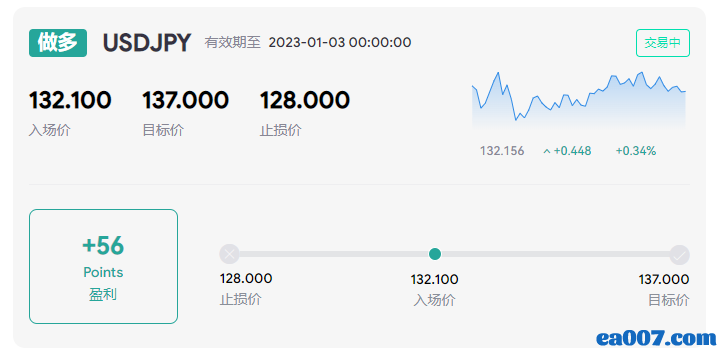Open the USDJPY mini price chart
Viewport: 726px width, 362px height.
[x=579, y=99]
